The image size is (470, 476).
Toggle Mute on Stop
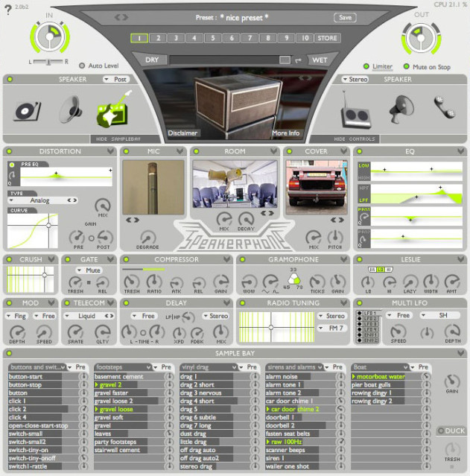coord(406,66)
